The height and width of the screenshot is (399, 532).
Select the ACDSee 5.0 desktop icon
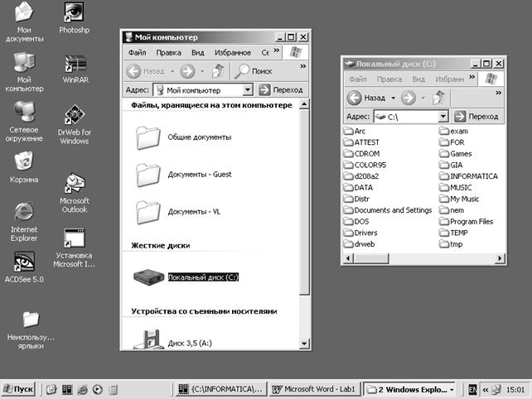(24, 262)
